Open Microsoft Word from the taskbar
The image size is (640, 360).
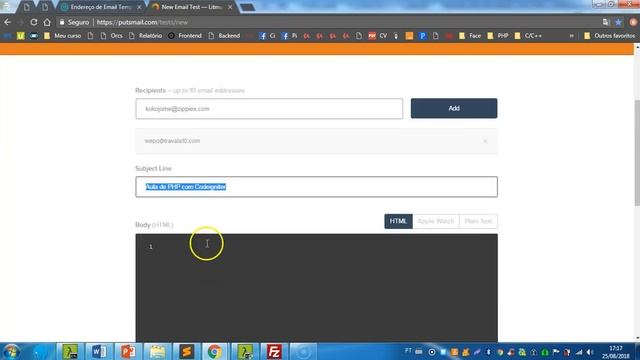(x=99, y=351)
